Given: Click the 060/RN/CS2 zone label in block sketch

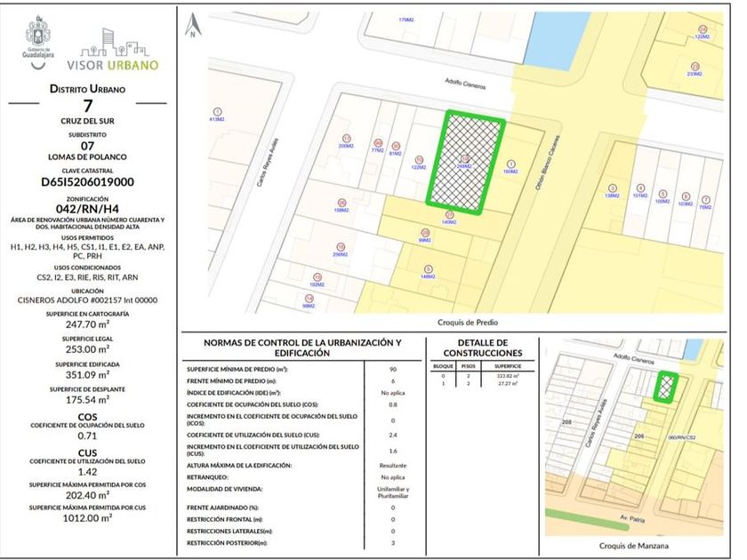Looking at the screenshot, I should click(682, 437).
